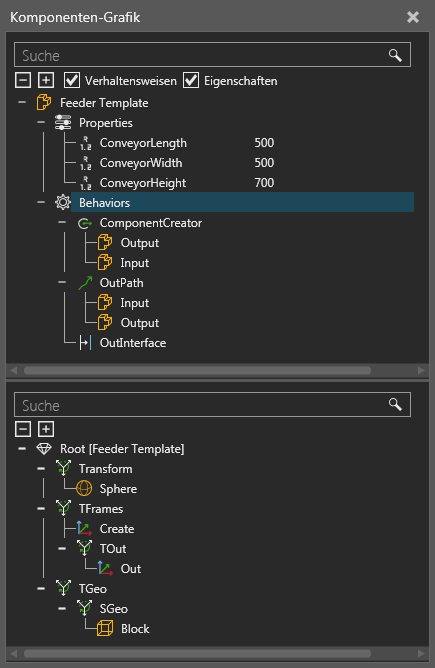Screen dimensions: 435x668
Task: Uncheck the Verhaltensweisen checkbox
Action: [72, 80]
